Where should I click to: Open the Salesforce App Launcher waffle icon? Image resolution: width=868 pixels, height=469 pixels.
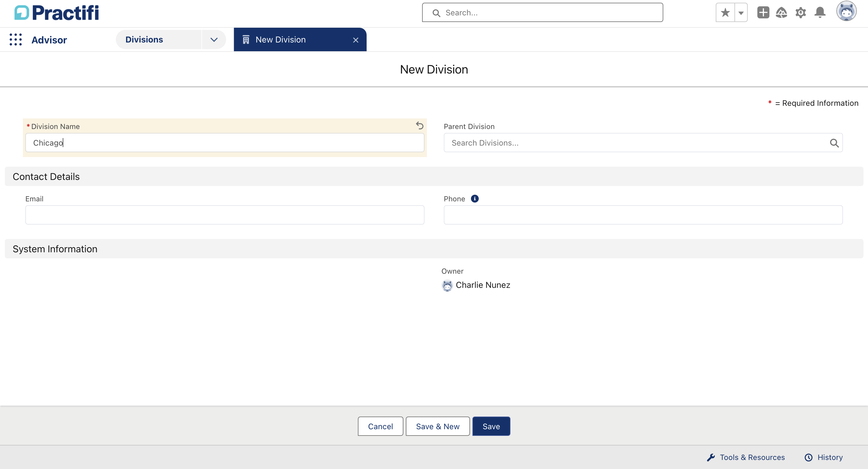tap(15, 39)
